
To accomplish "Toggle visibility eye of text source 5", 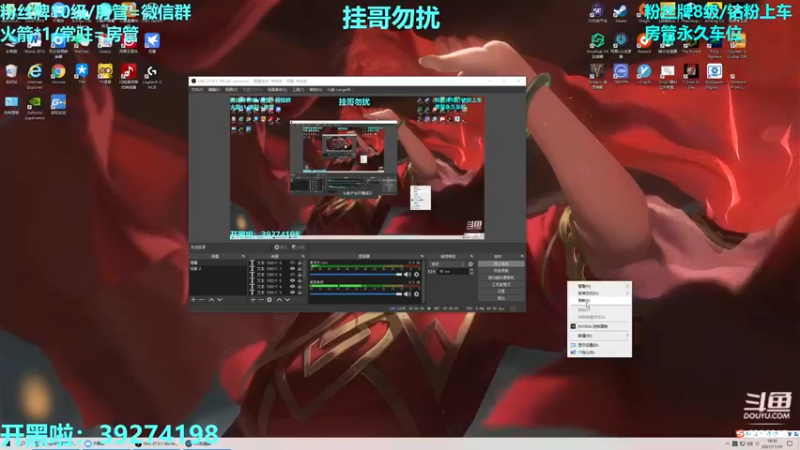I will tap(292, 280).
